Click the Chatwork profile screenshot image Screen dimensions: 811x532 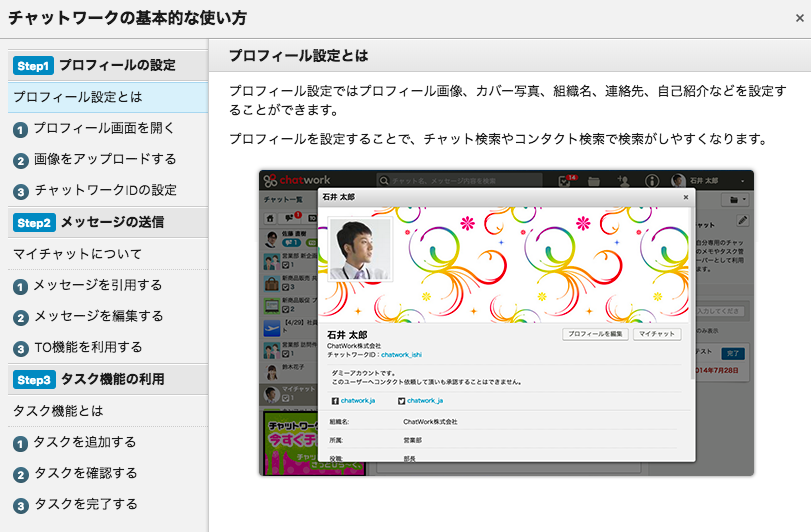pyautogui.click(x=506, y=323)
